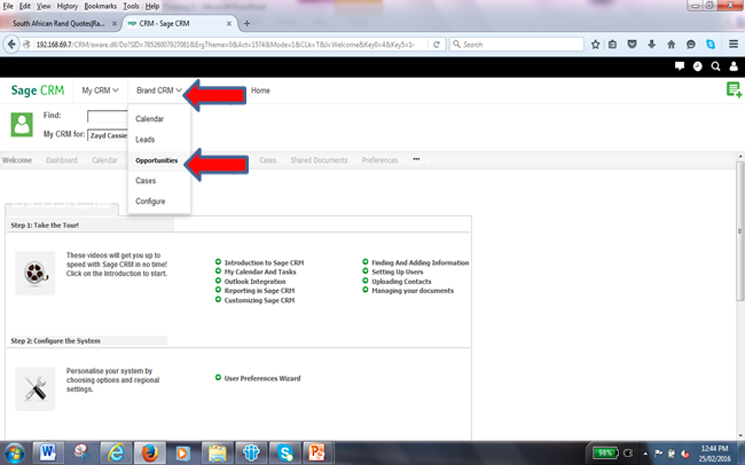This screenshot has height=465, width=745.
Task: Open the Firefox History menu
Action: [x=67, y=6]
